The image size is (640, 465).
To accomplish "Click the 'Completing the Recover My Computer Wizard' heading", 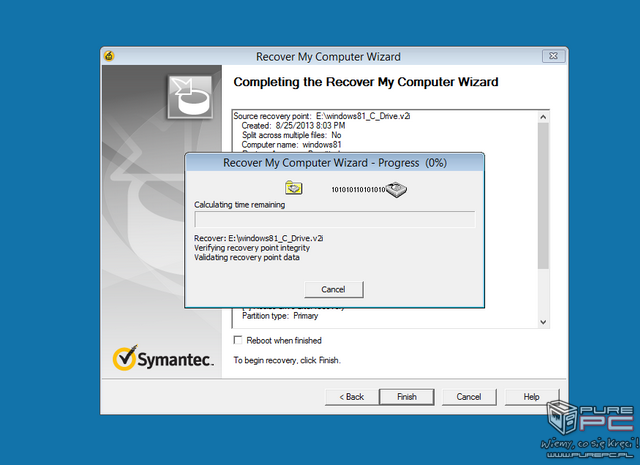I will [366, 82].
